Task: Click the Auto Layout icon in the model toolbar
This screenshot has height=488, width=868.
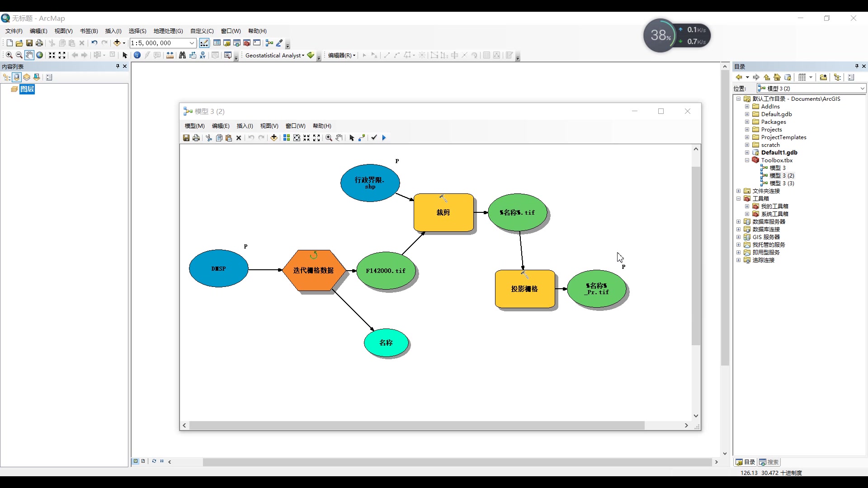Action: (287, 138)
